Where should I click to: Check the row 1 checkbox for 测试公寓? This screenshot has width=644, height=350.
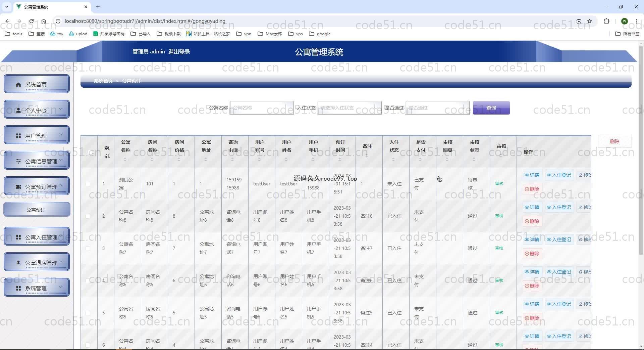coord(88,184)
